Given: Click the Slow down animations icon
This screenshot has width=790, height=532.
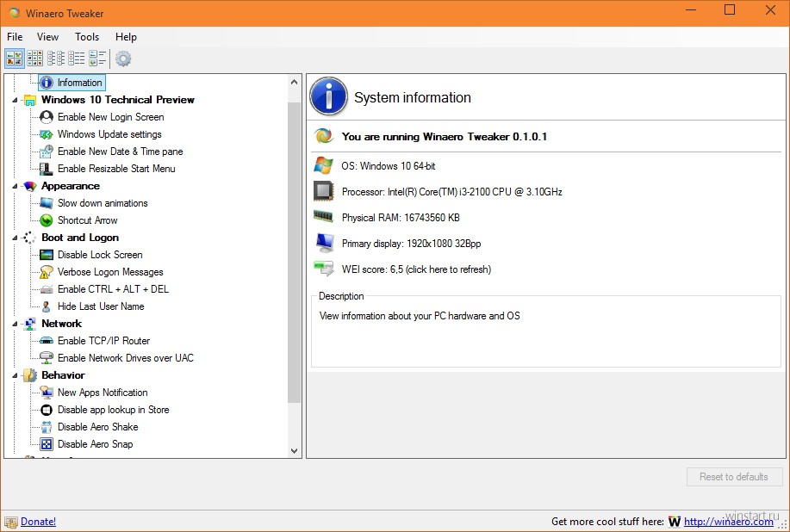Looking at the screenshot, I should 47,203.
